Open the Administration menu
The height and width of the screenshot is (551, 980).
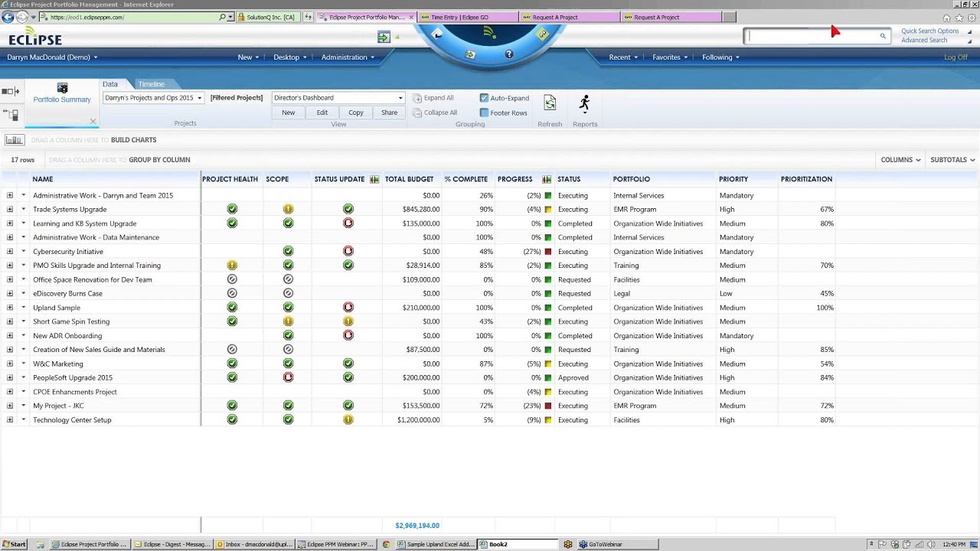click(348, 57)
